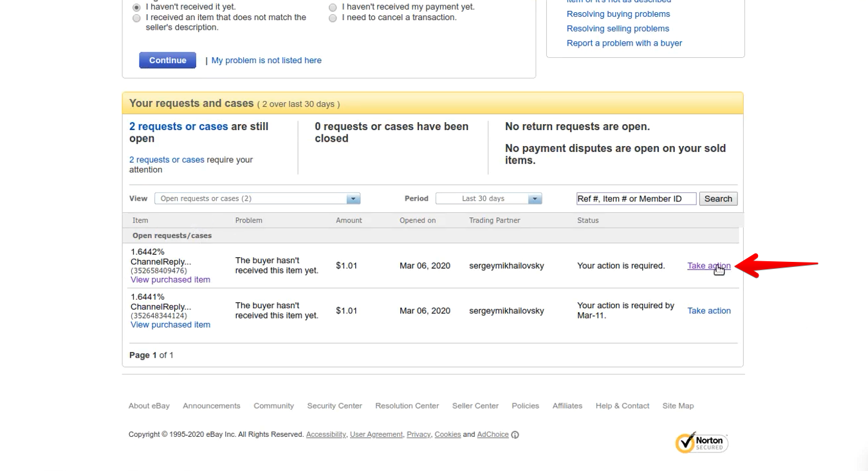868x471 pixels.
Task: Click the Continue button
Action: (167, 60)
